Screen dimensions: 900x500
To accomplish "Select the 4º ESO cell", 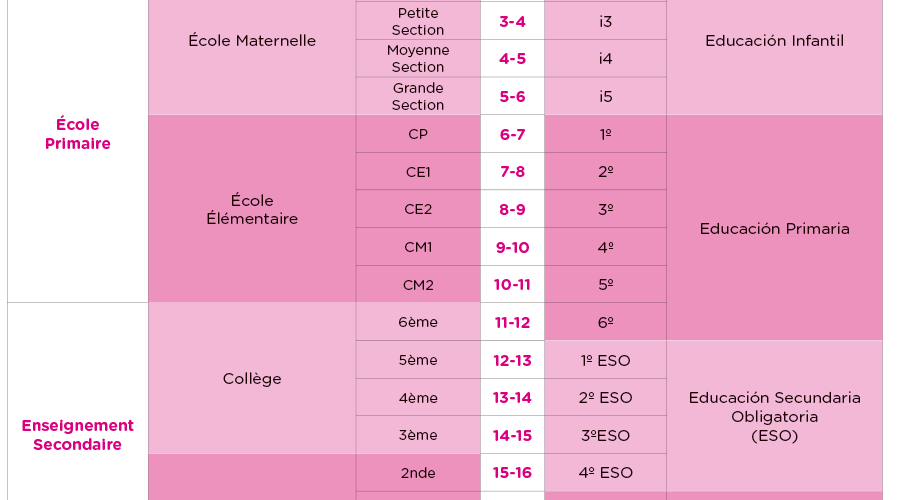I will click(605, 473).
